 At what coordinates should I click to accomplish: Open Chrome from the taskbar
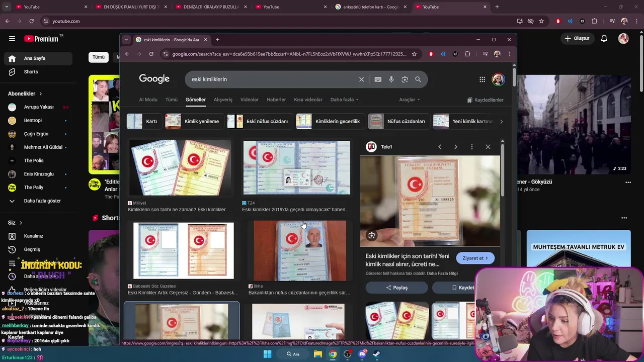333,354
